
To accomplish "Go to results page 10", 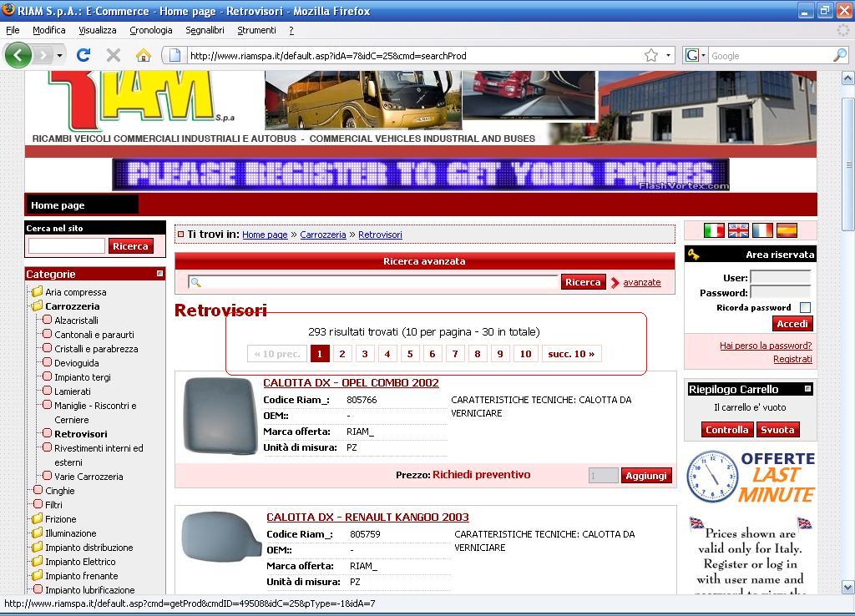I will pyautogui.click(x=526, y=354).
